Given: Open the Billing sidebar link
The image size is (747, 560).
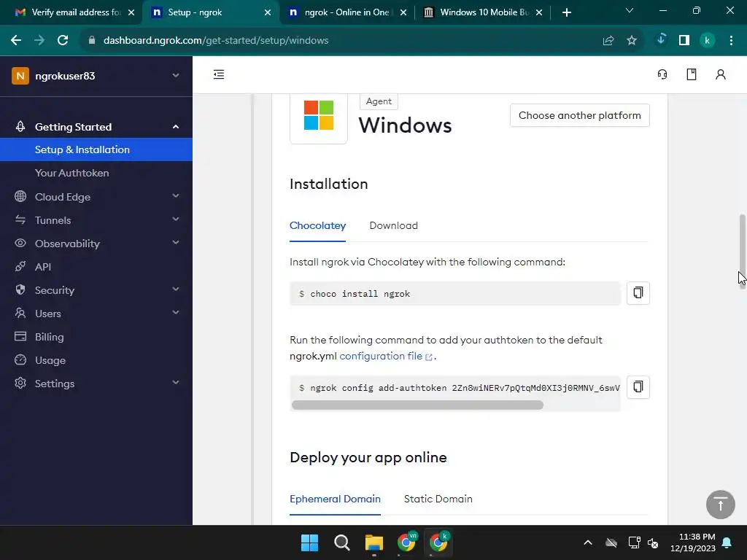Looking at the screenshot, I should tap(49, 337).
